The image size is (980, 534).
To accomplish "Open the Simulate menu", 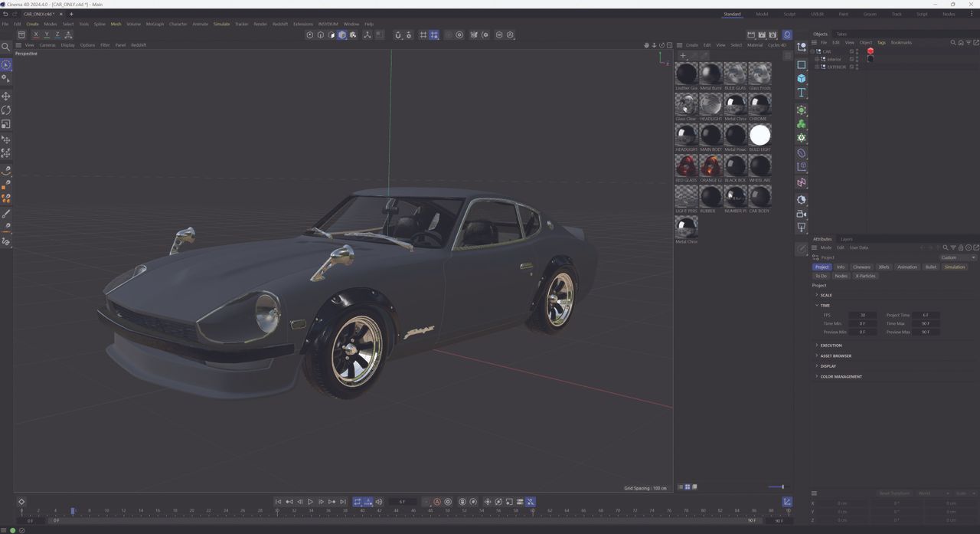I will point(221,24).
